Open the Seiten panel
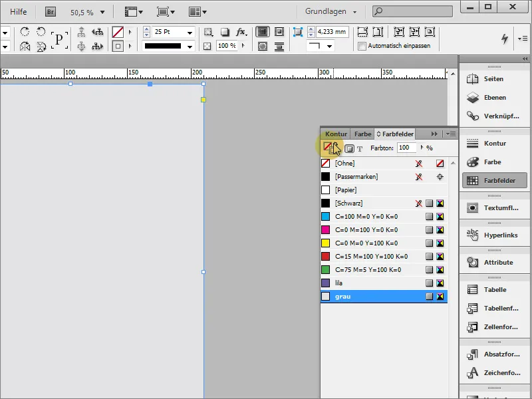 click(494, 79)
